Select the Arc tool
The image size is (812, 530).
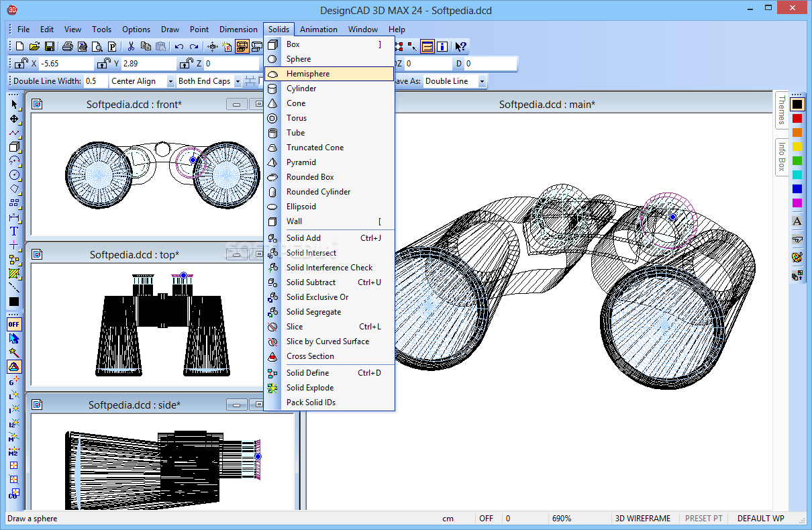coord(14,161)
